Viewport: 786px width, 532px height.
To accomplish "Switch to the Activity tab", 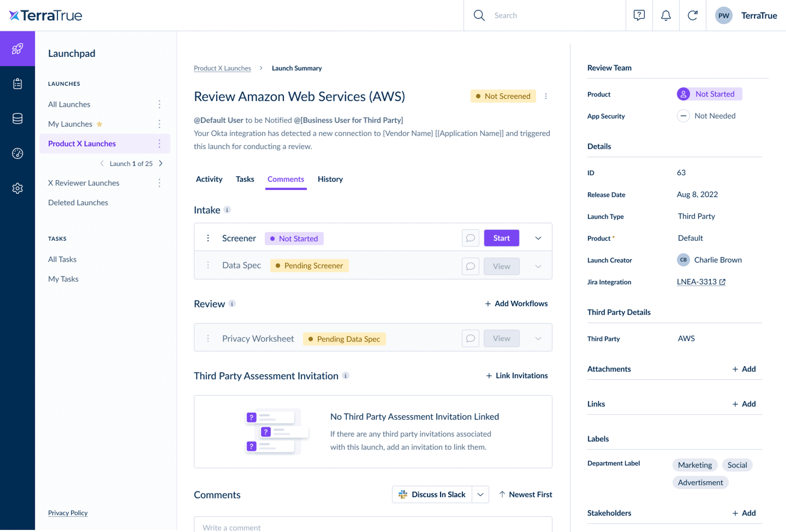I will click(x=209, y=179).
